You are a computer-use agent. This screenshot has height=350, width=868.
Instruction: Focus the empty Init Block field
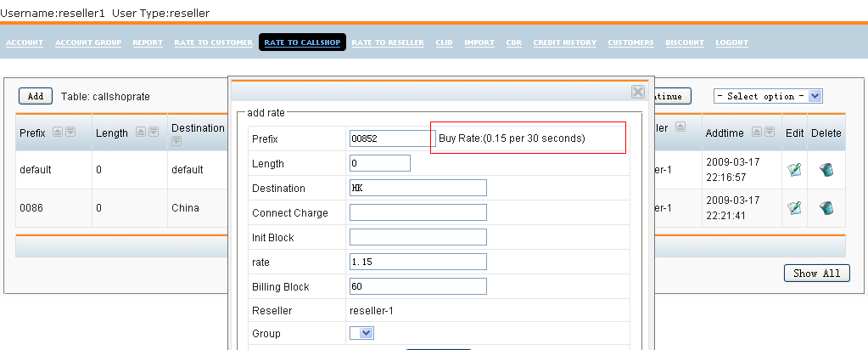(x=418, y=237)
